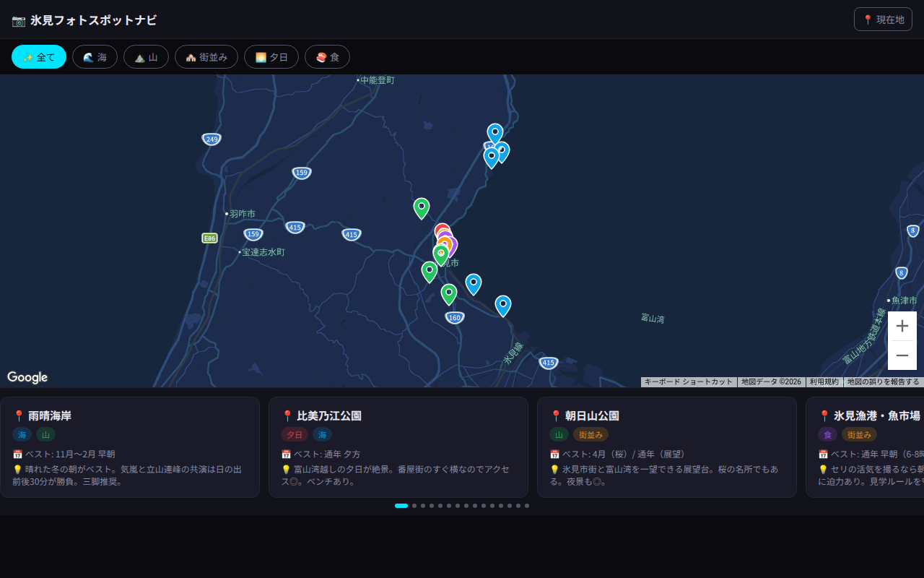Open キーボード ショートカット link
Viewport: 924px width, 578px height.
[x=688, y=382]
